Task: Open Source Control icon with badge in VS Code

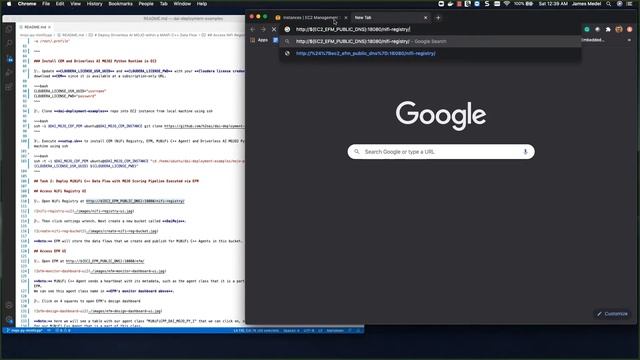Action: [9, 58]
